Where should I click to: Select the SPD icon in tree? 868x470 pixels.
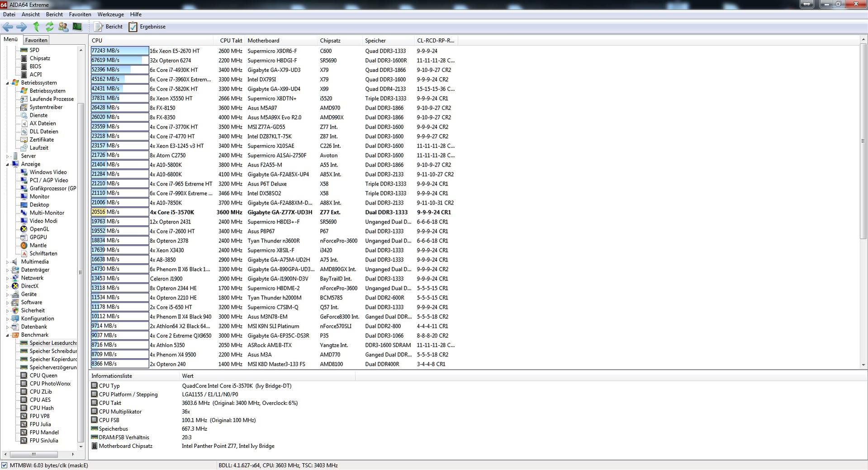(x=24, y=50)
